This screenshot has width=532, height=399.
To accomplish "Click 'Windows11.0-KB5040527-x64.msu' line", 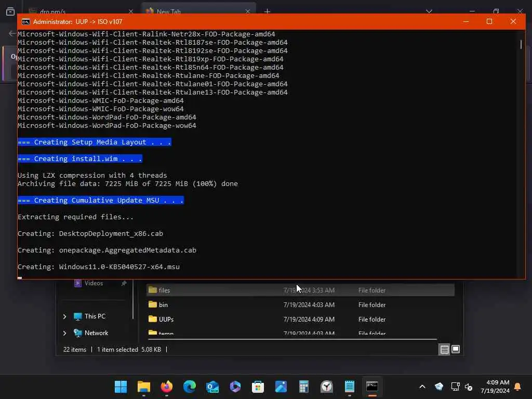I will click(119, 267).
